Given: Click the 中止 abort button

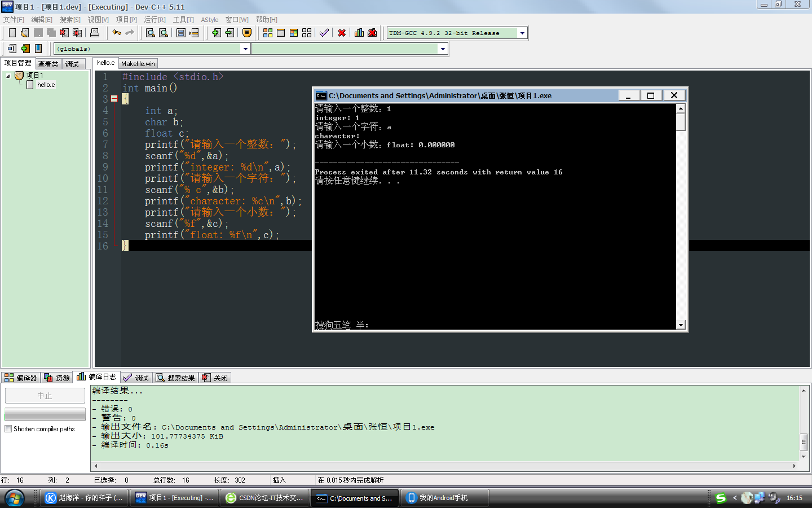Looking at the screenshot, I should pos(45,396).
